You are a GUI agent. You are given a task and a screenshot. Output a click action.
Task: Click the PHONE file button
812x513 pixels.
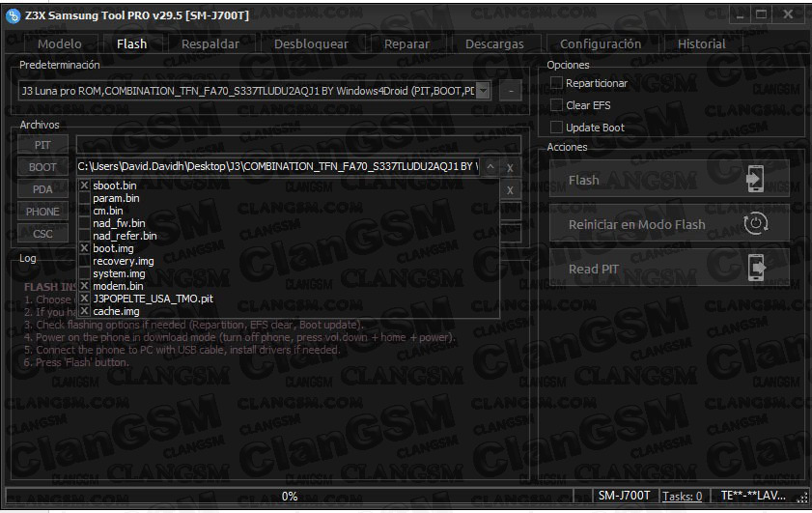[x=42, y=212]
